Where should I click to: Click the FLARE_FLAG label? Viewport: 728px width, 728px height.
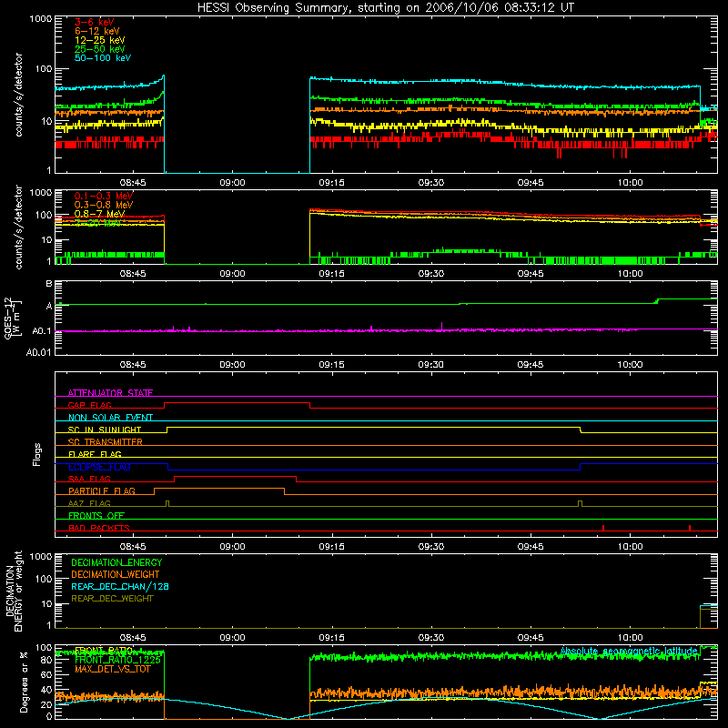pyautogui.click(x=95, y=454)
